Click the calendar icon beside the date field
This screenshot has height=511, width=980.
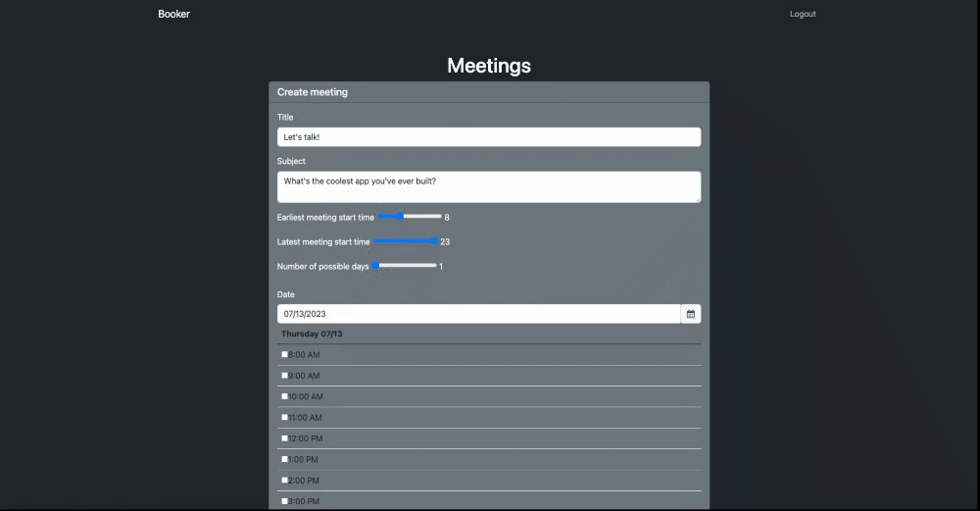[x=691, y=314]
